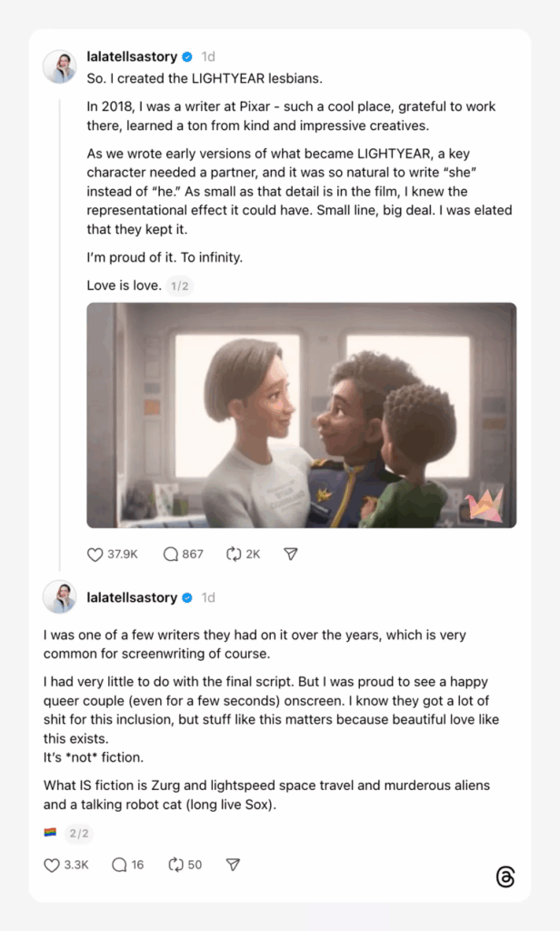Repost the second post with 50 reposts

pyautogui.click(x=175, y=865)
